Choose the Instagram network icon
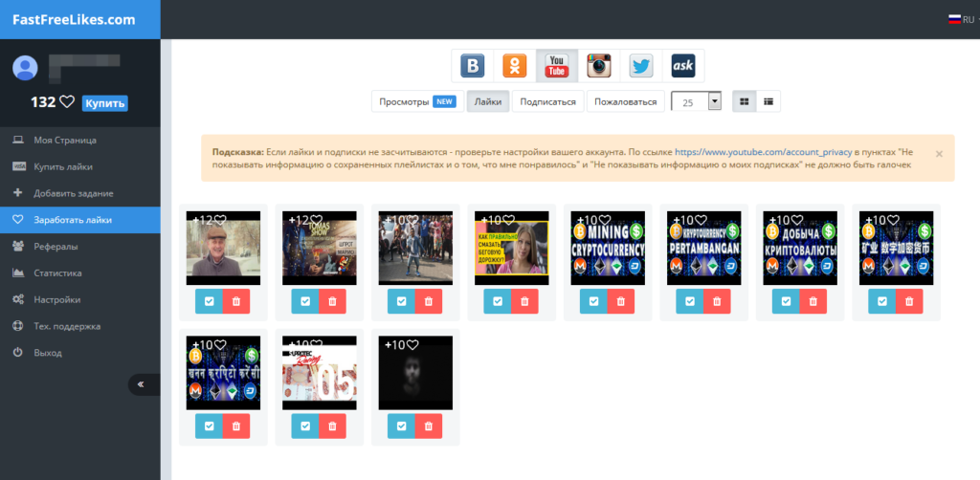Screen dimensions: 980x480 coord(599,66)
